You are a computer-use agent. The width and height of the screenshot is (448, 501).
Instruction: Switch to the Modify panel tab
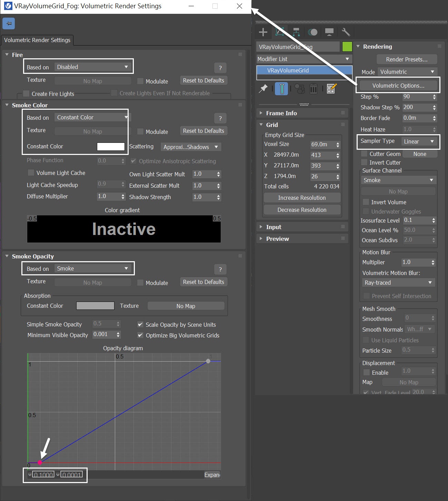click(280, 32)
